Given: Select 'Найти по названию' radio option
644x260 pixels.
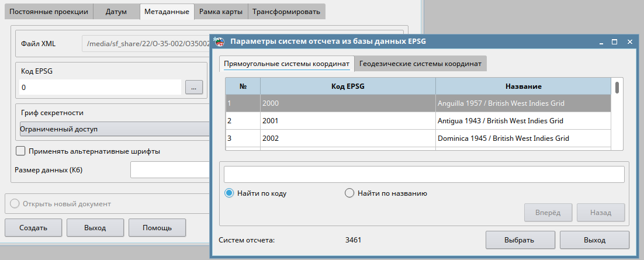Looking at the screenshot, I should (x=349, y=193).
